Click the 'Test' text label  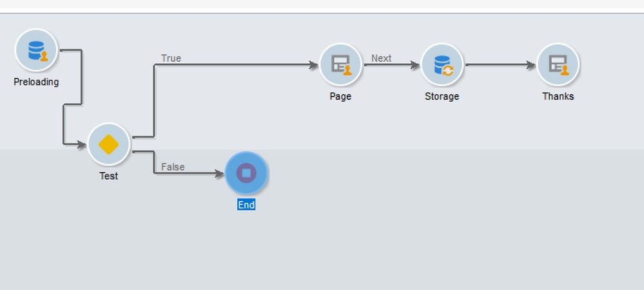coord(108,176)
